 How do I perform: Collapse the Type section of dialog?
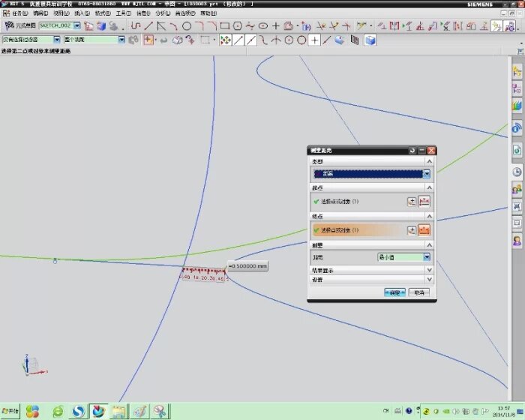click(429, 161)
